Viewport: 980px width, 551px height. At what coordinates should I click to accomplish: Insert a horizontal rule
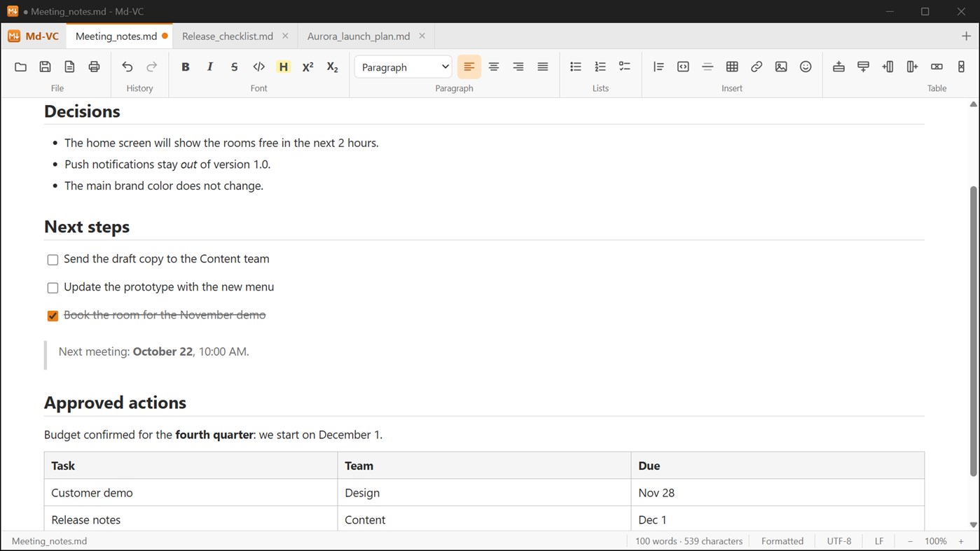(708, 67)
